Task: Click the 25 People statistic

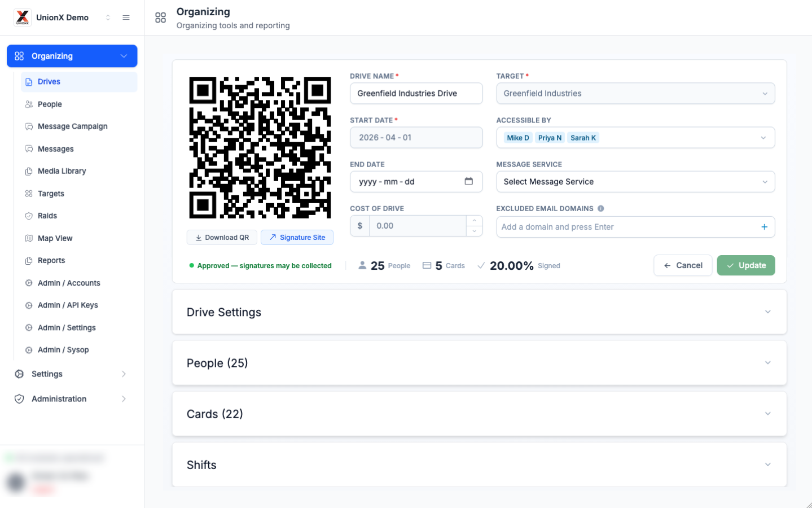Action: coord(384,266)
